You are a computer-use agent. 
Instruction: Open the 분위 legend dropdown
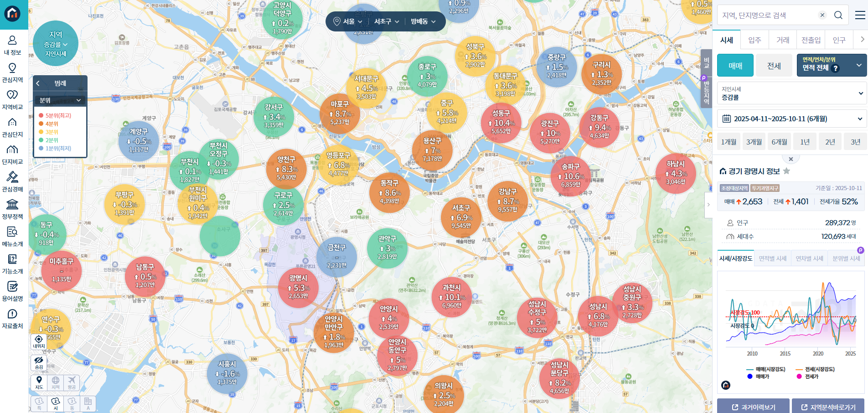click(60, 100)
